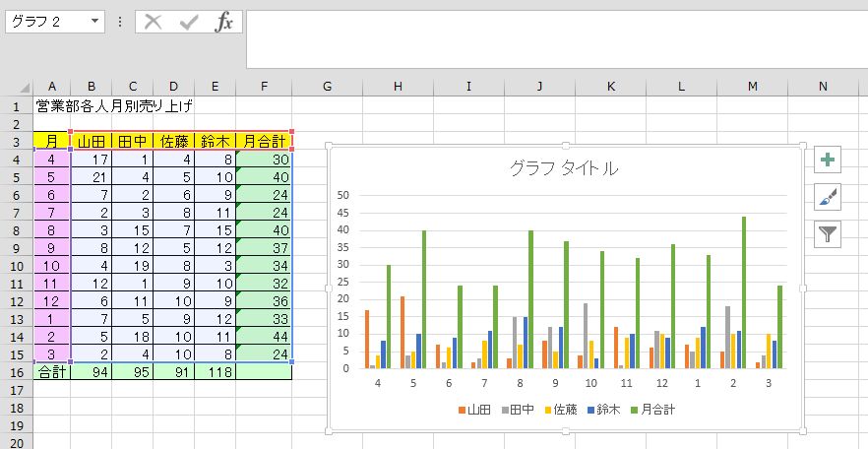Select the chart title グラフ タイトル

click(564, 168)
